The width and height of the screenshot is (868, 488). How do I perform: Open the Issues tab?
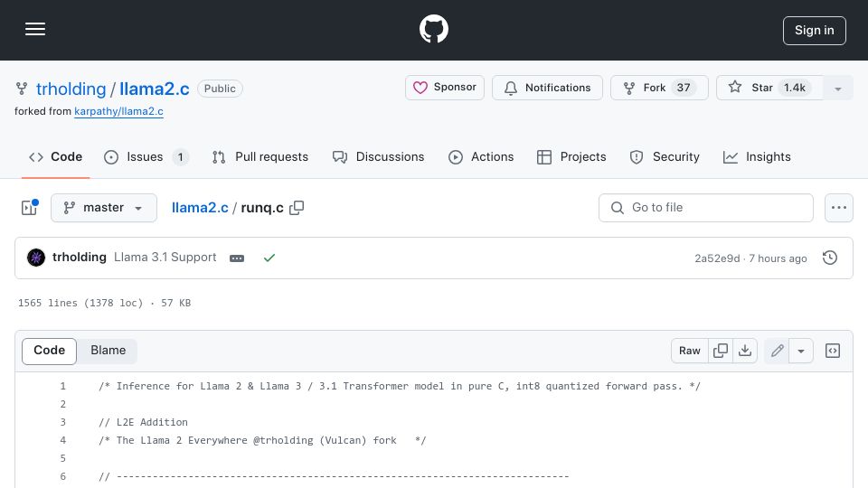pos(146,157)
